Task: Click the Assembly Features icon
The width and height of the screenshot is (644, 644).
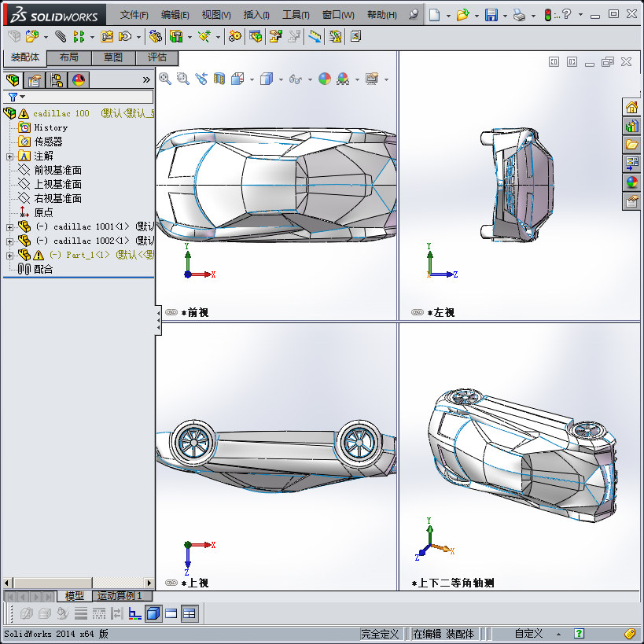Action: pyautogui.click(x=176, y=36)
